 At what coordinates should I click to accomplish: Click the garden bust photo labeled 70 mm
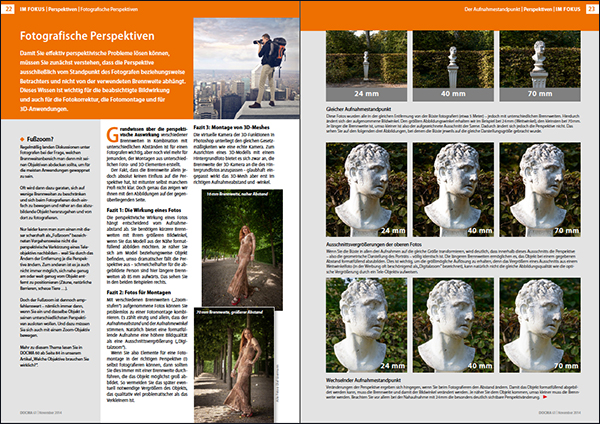tap(540, 66)
